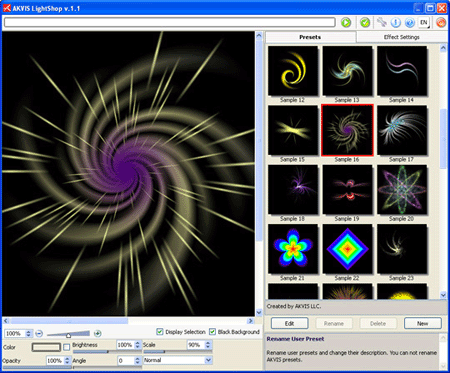Screen dimensions: 450x373
Task: Click the Opacity value stepper arrows
Action: pos(67,361)
